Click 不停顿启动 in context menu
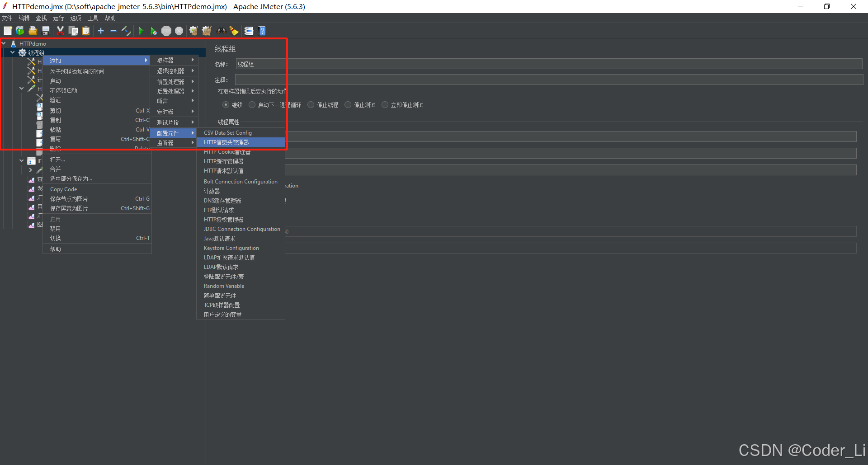The height and width of the screenshot is (465, 868). click(x=97, y=90)
